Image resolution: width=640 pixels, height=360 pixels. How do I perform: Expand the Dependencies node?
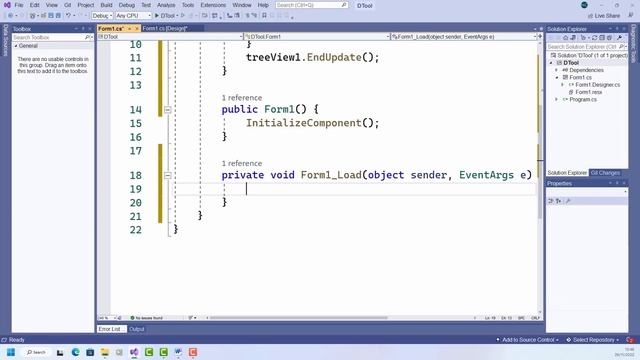557,70
